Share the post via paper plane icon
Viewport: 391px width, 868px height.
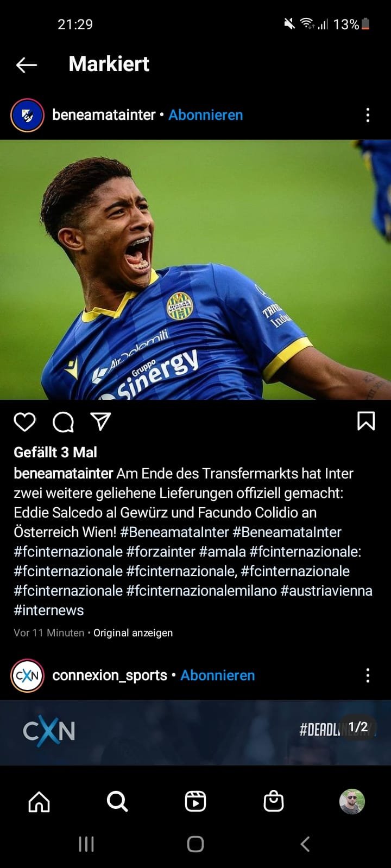pos(101,422)
